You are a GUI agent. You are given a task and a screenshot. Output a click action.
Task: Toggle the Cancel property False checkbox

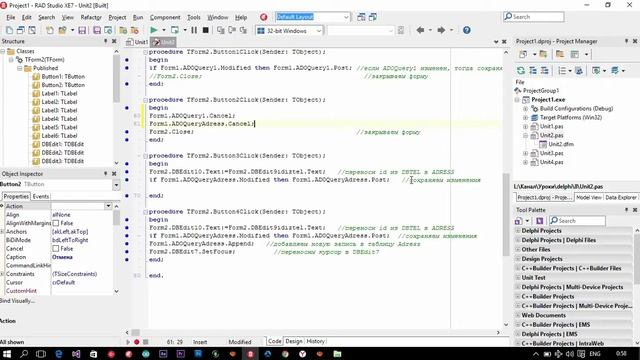coord(56,249)
